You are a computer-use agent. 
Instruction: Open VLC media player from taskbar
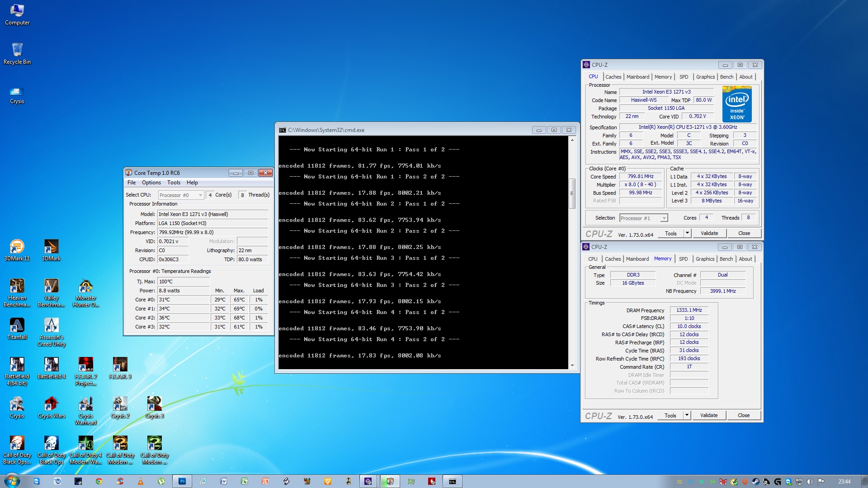coord(141,481)
